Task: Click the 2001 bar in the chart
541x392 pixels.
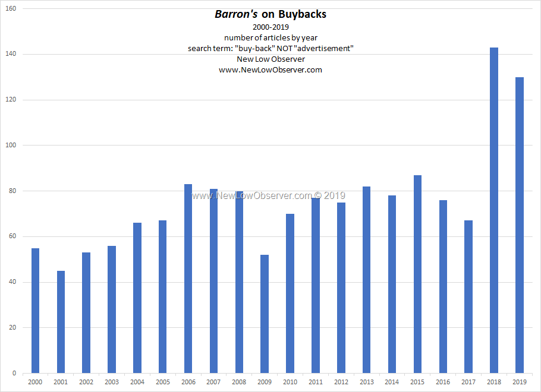Action: point(61,322)
